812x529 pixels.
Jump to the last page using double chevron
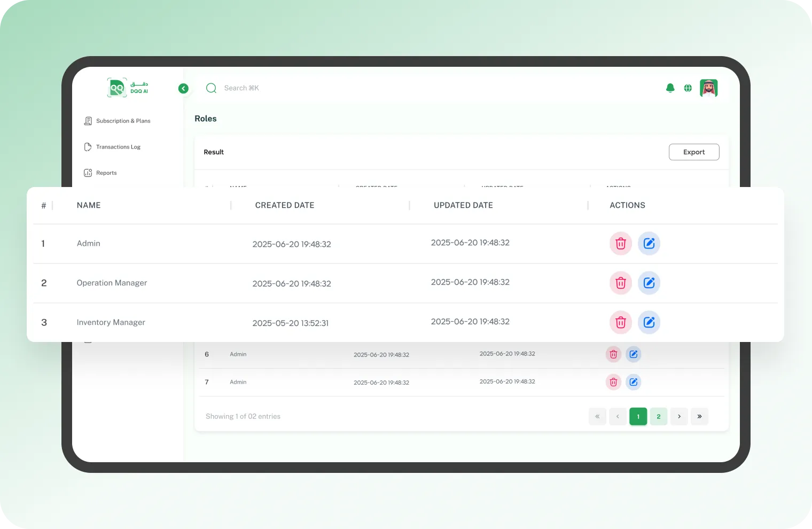pos(699,416)
